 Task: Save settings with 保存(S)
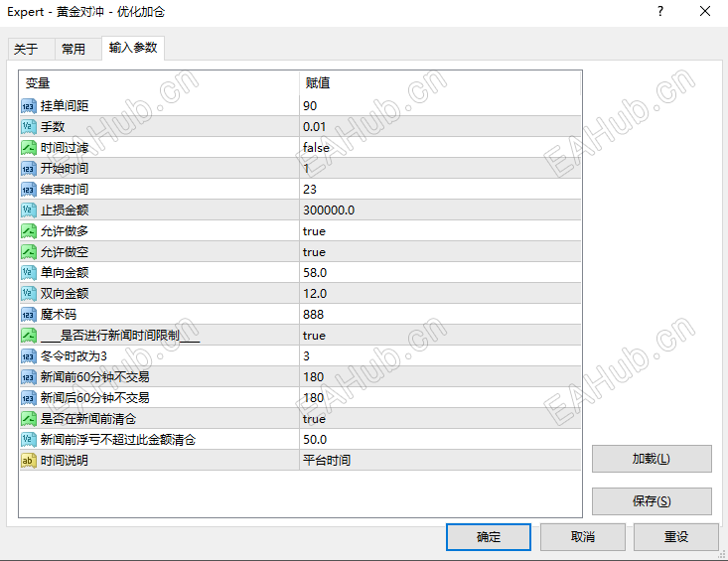click(x=652, y=501)
